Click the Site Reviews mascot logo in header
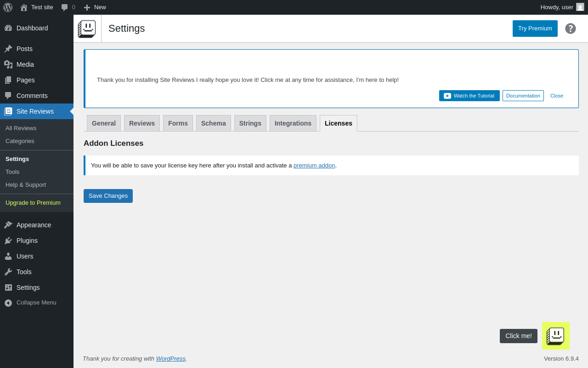Image resolution: width=588 pixels, height=368 pixels. [87, 29]
